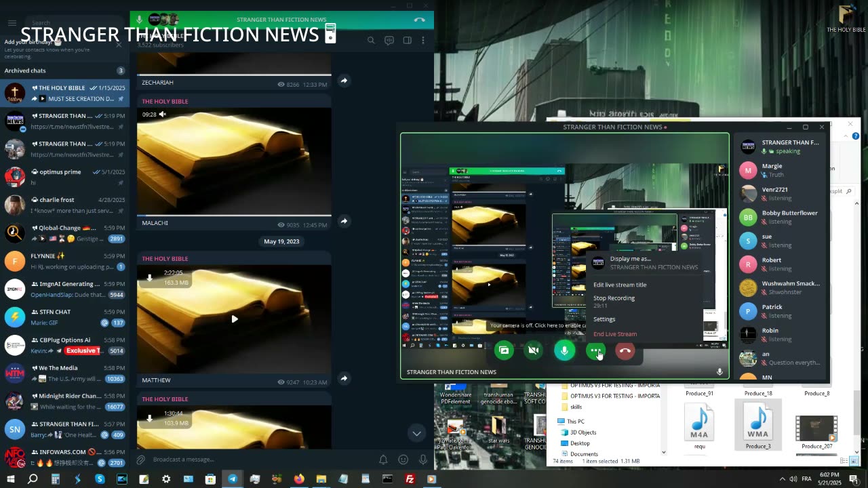Image resolution: width=868 pixels, height=488 pixels.
Task: Open the emoji picker
Action: tap(403, 460)
